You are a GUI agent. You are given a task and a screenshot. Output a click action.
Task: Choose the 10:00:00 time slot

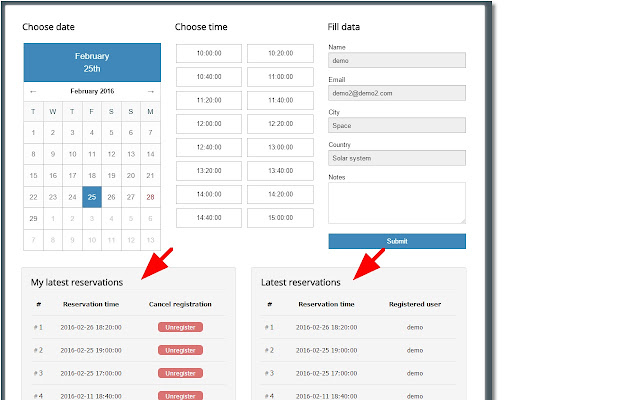point(209,53)
